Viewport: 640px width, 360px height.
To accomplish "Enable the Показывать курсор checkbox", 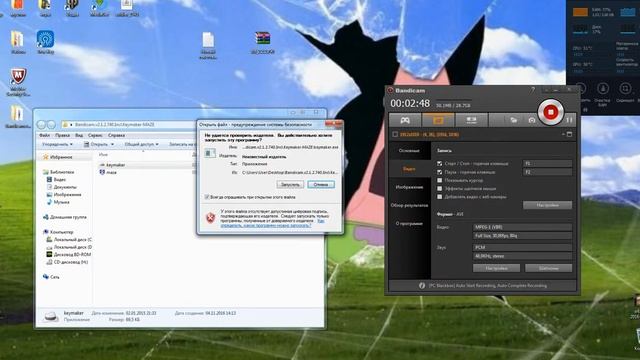I will tap(440, 180).
